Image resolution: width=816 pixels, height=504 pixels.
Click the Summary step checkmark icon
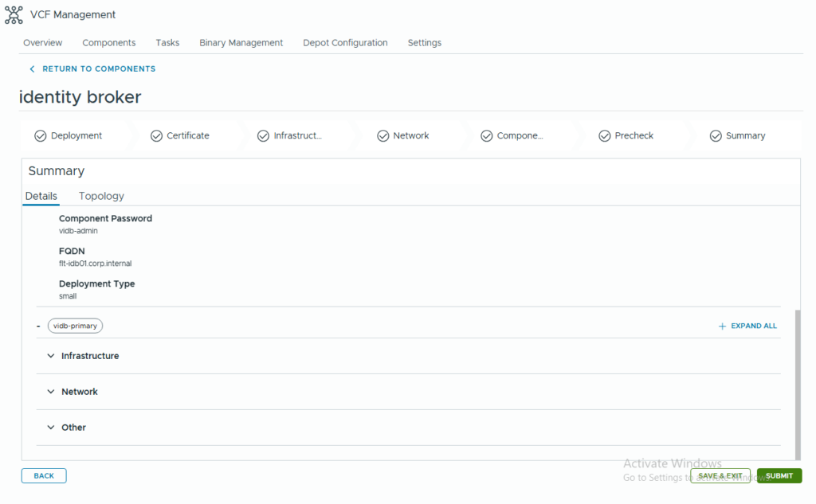click(716, 136)
